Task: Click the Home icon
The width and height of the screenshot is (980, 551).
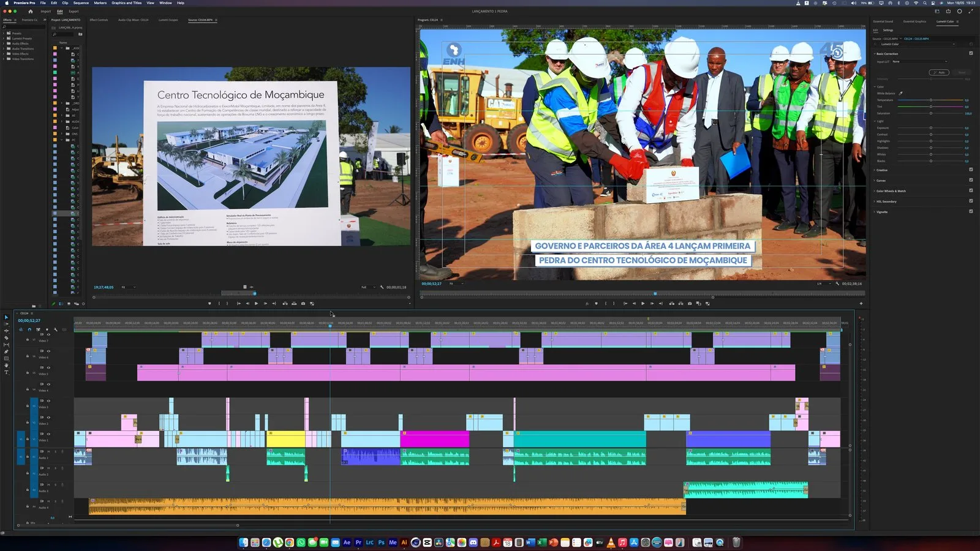Action: pos(30,11)
